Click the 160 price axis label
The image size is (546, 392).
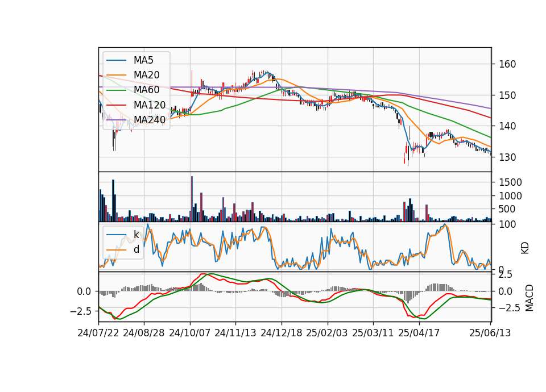508,64
